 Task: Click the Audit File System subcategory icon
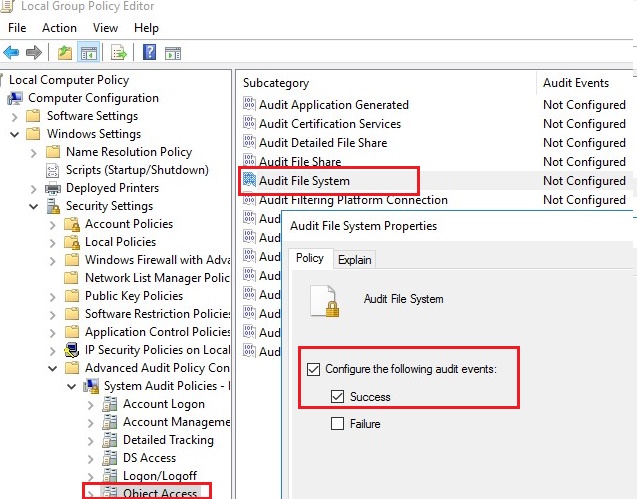coord(249,181)
